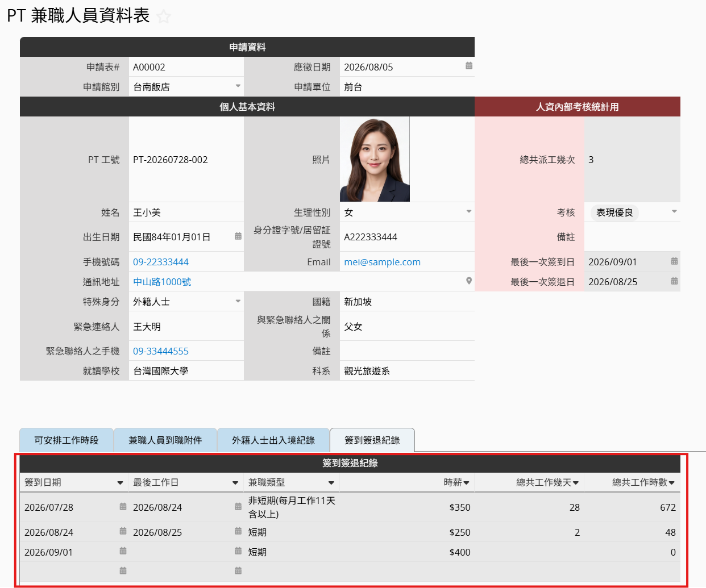Expand the 特殊身分 dropdown

tap(238, 301)
